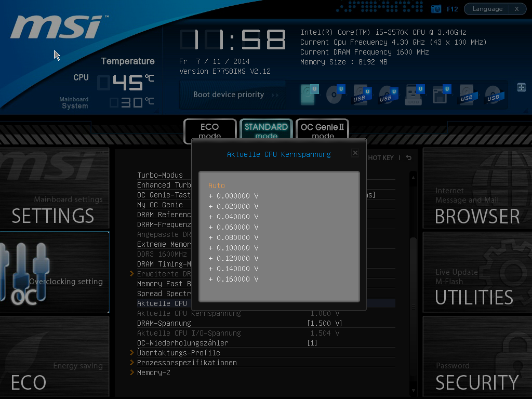Image resolution: width=532 pixels, height=399 pixels.
Task: Open the BROWSER internet panel
Action: click(477, 188)
